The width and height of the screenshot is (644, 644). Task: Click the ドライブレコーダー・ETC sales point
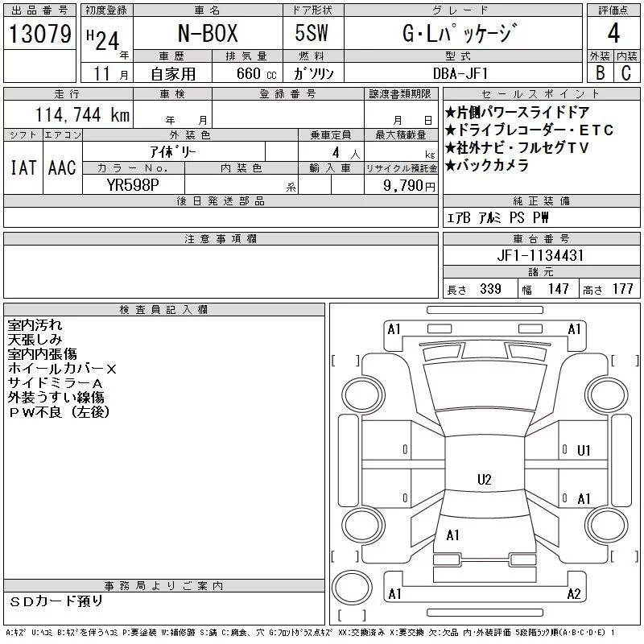pos(529,130)
